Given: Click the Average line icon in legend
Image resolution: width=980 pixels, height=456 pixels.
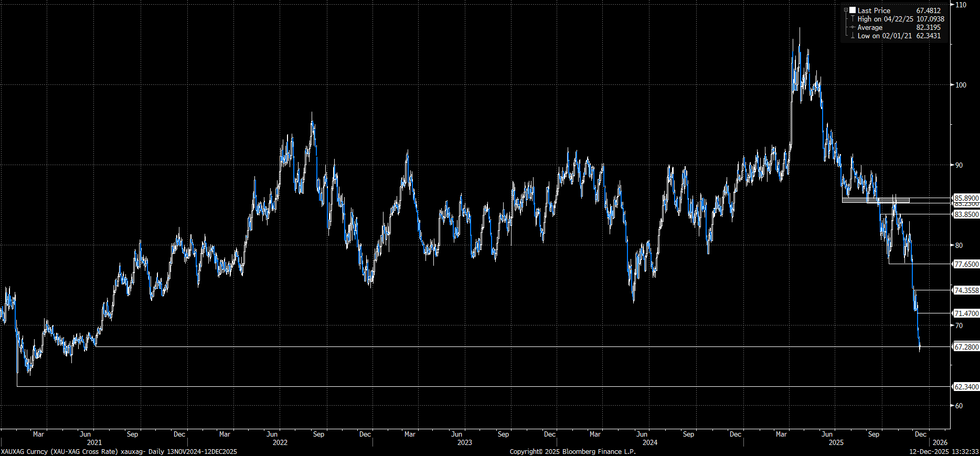Looking at the screenshot, I should [x=853, y=27].
